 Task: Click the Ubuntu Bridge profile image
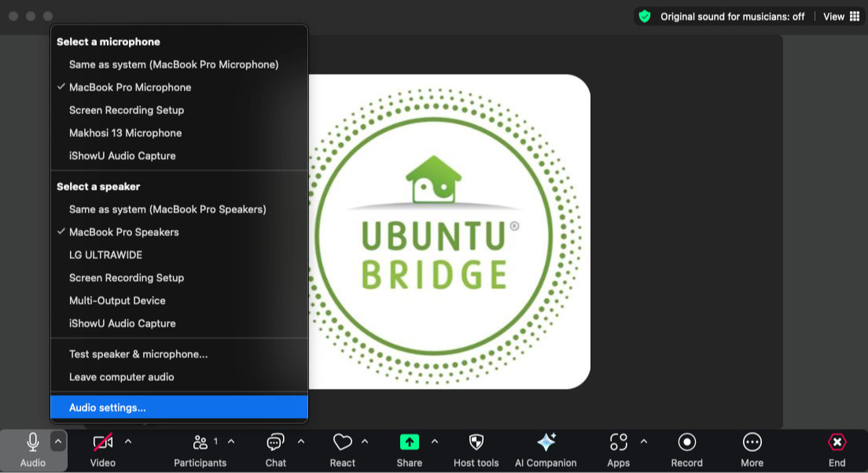(450, 231)
